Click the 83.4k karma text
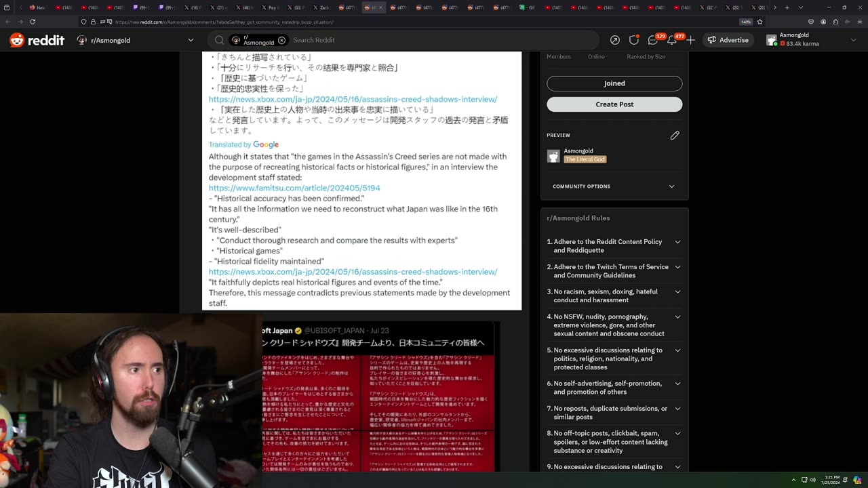Image resolution: width=868 pixels, height=488 pixels. pos(803,44)
